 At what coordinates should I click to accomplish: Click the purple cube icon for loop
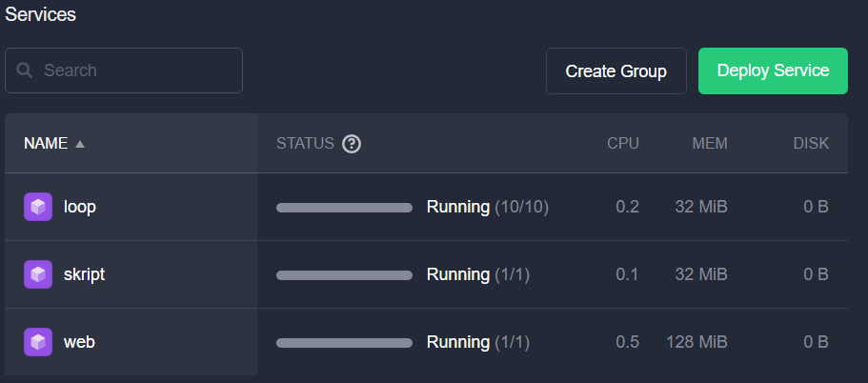(x=38, y=207)
